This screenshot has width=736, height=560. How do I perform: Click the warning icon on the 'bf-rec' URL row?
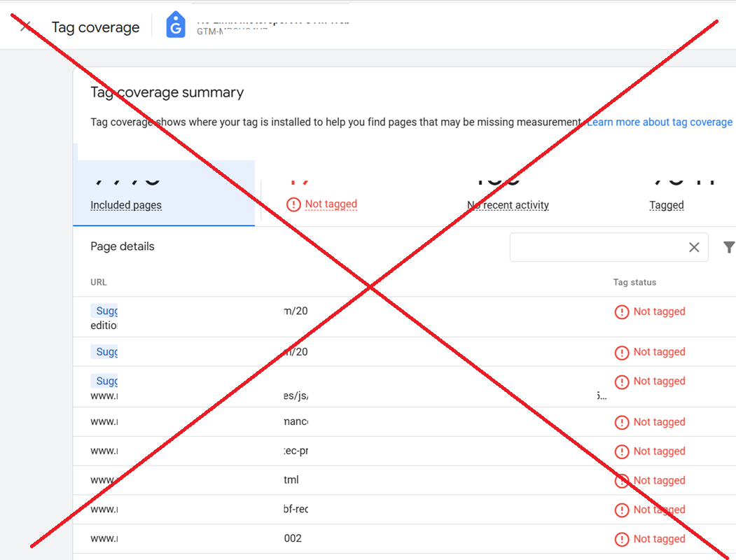click(622, 510)
